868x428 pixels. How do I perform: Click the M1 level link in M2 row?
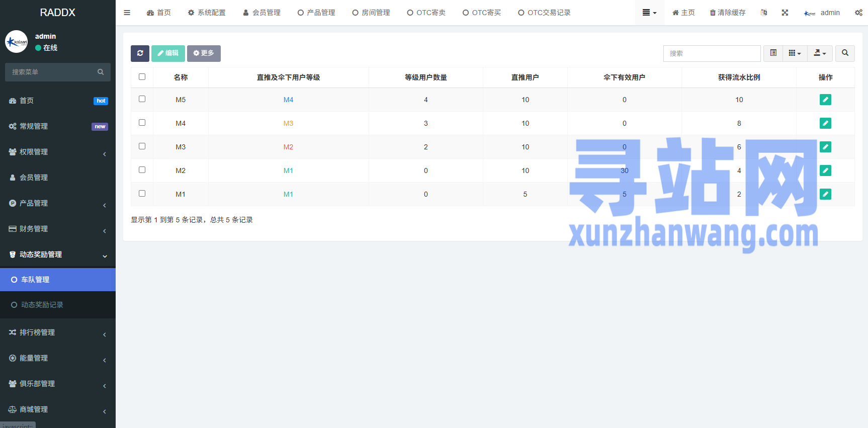coord(288,170)
